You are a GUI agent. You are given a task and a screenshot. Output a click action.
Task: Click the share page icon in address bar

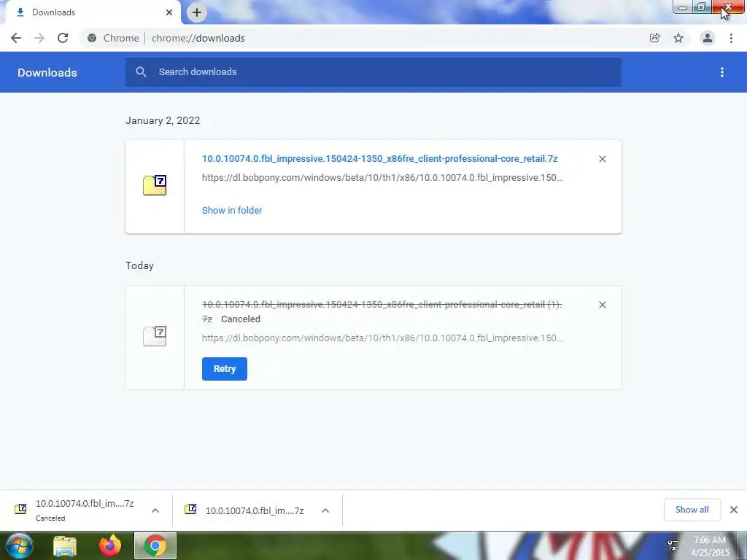654,38
